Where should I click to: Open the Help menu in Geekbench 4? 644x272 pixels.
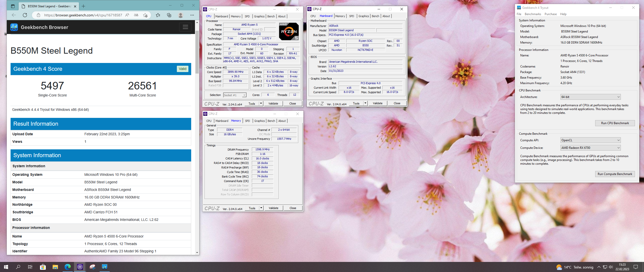563,14
